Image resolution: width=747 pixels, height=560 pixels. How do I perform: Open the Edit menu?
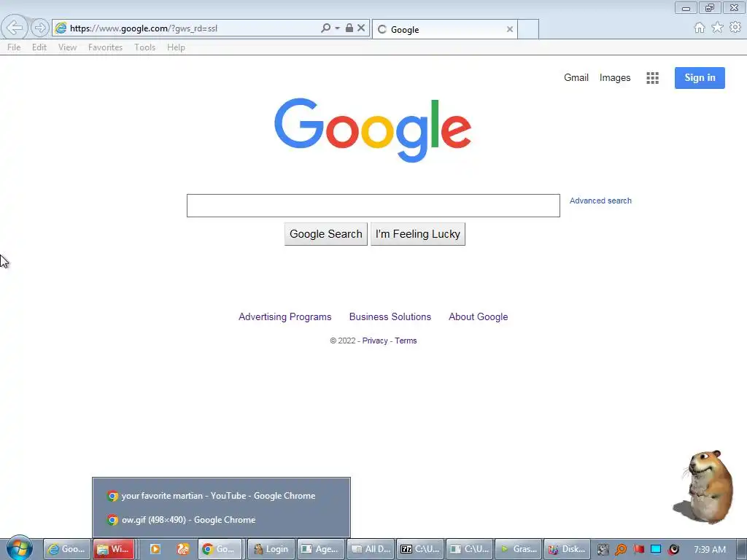coord(39,47)
